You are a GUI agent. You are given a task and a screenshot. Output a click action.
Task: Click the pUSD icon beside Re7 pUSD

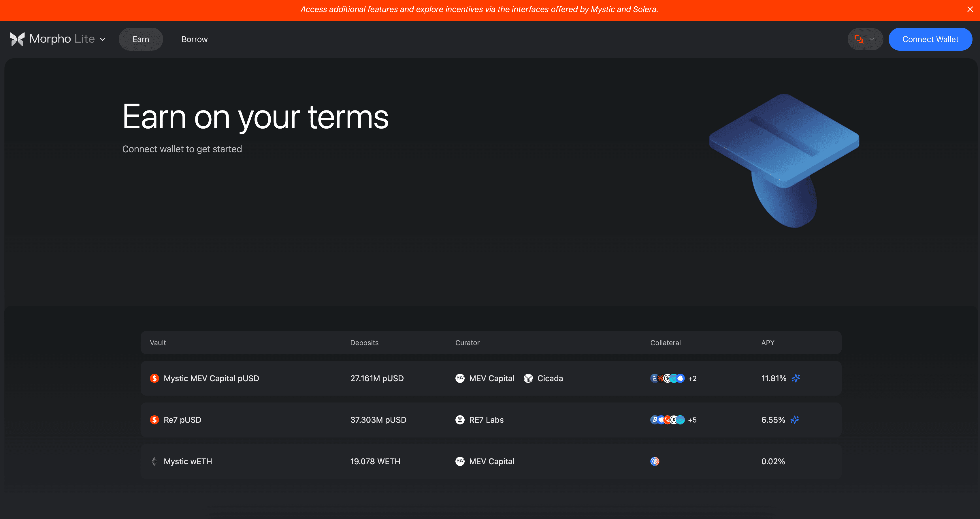154,420
